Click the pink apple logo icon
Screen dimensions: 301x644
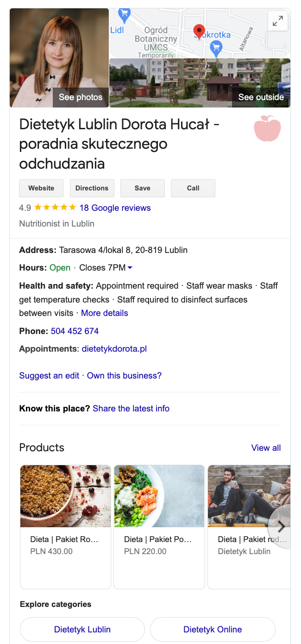point(267,128)
